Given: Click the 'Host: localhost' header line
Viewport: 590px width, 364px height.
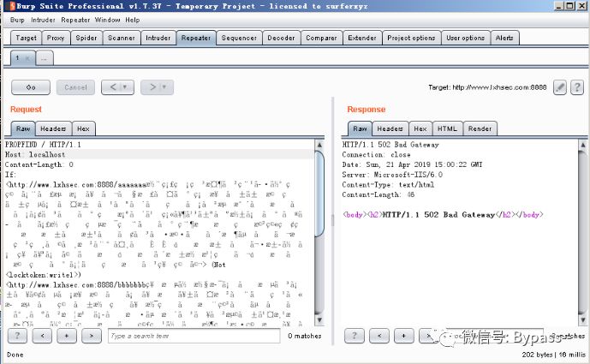Looking at the screenshot, I should point(35,155).
